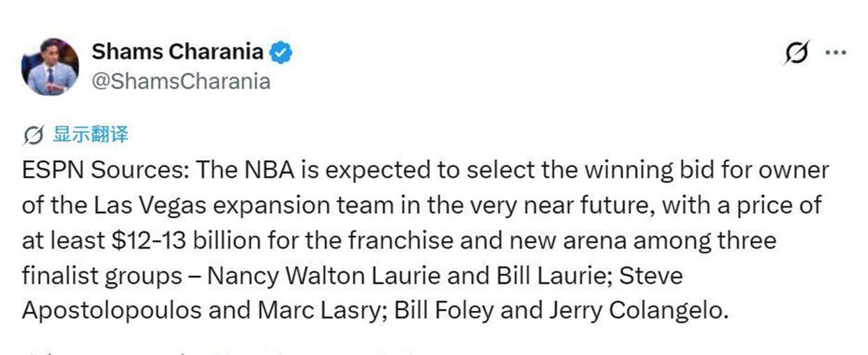The image size is (868, 355).
Task: Click the small Grok icon before 显示翻译
Action: tap(34, 135)
